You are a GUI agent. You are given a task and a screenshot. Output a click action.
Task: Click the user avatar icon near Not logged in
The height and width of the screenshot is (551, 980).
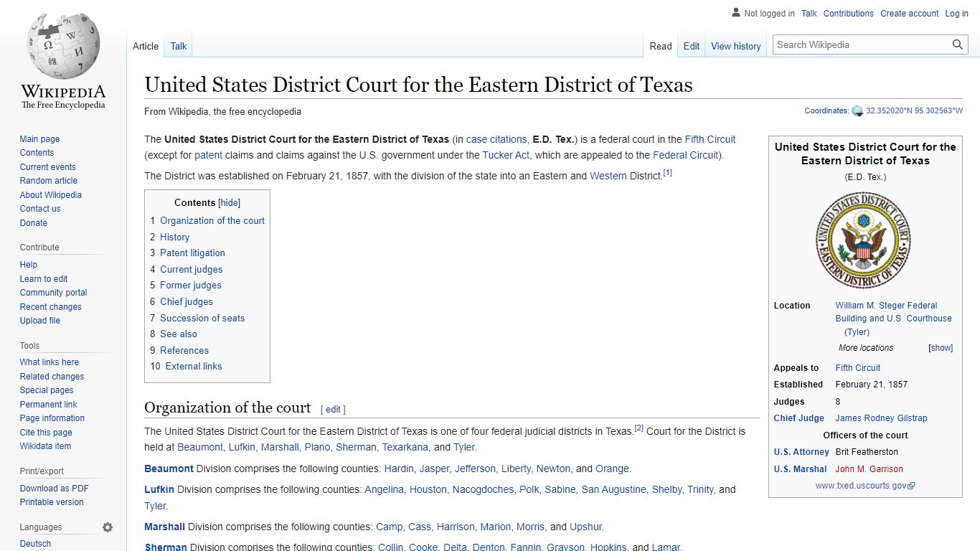point(736,13)
